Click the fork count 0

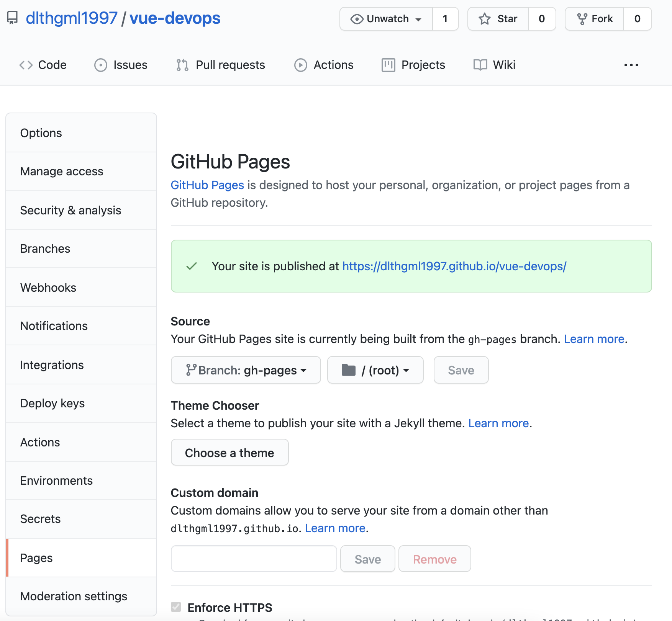(638, 19)
